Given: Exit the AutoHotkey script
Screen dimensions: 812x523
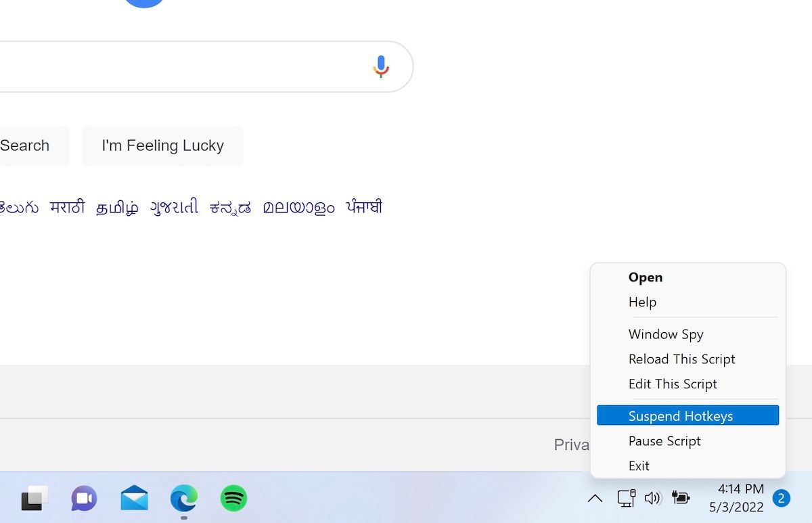Looking at the screenshot, I should 639,465.
